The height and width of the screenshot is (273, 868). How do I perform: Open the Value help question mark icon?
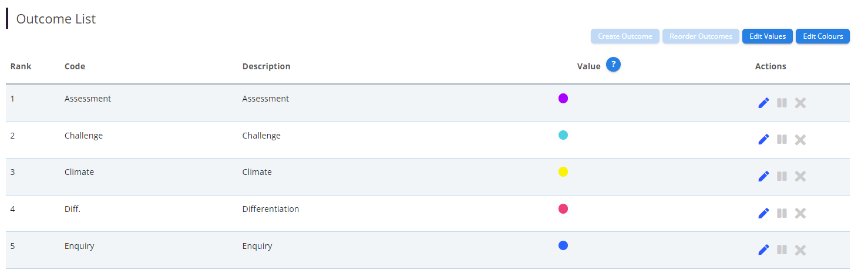tap(613, 65)
